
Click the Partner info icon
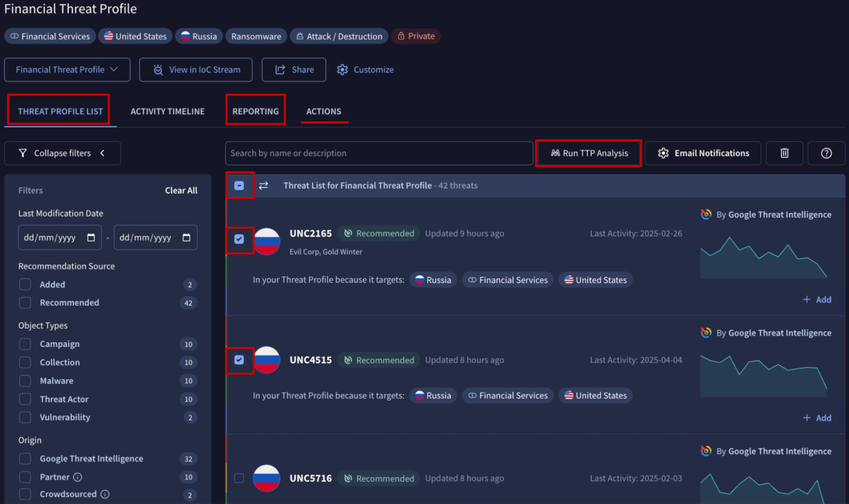(x=77, y=477)
